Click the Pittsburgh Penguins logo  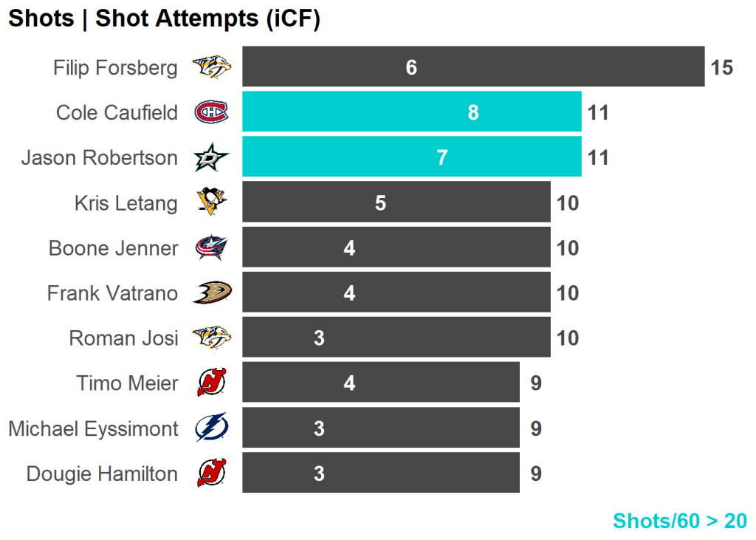pyautogui.click(x=212, y=202)
